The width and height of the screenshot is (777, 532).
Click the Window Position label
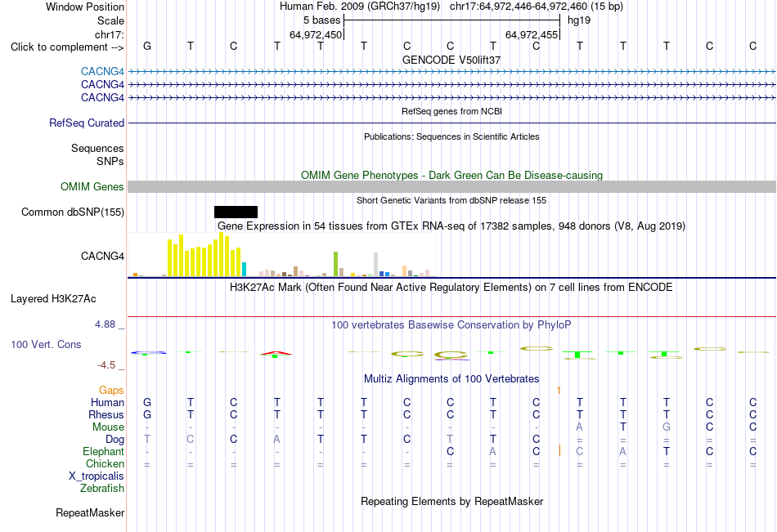pos(85,7)
